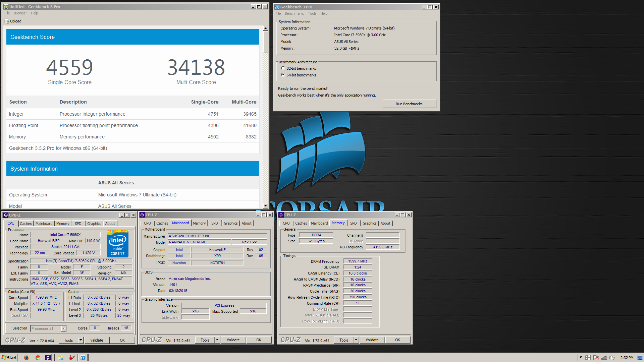Viewport: 644px width, 362px height.
Task: Open Help menu in Geekbench results window
Action: click(x=35, y=13)
